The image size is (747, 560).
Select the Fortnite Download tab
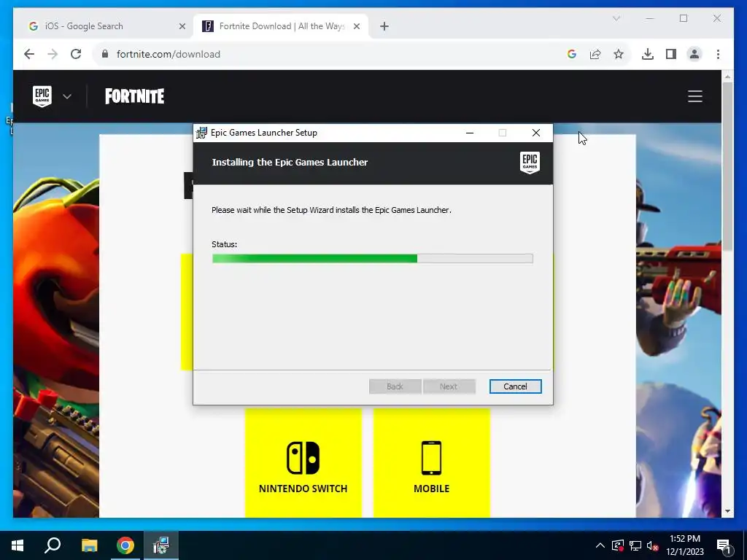pyautogui.click(x=280, y=26)
